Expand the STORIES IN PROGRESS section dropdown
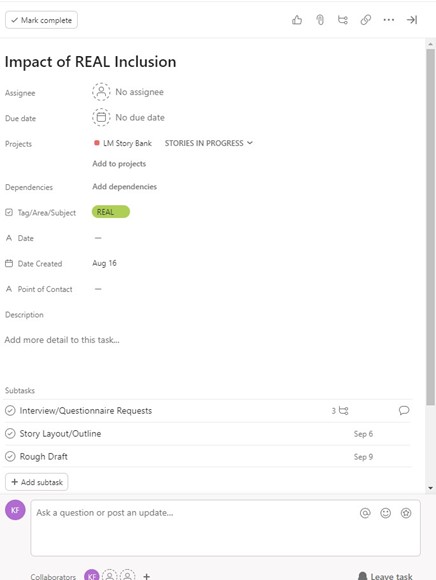The height and width of the screenshot is (580, 436). [209, 143]
